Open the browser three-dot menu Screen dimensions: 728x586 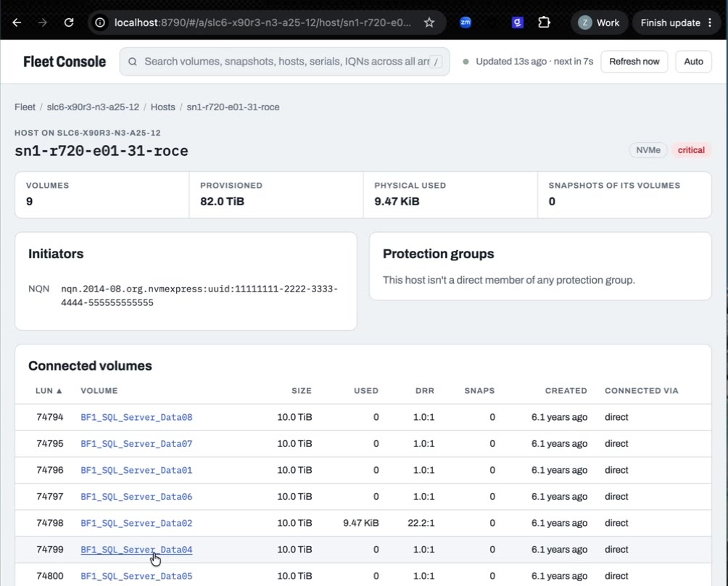(710, 22)
